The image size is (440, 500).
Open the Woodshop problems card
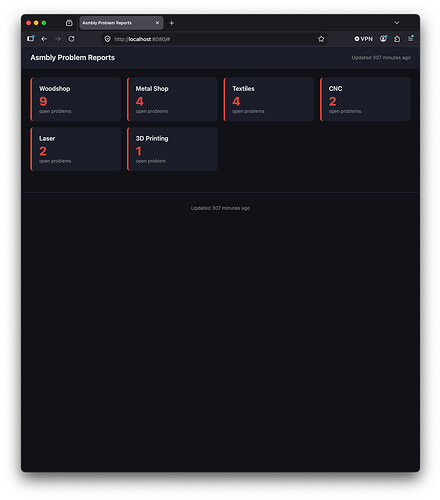coord(76,99)
